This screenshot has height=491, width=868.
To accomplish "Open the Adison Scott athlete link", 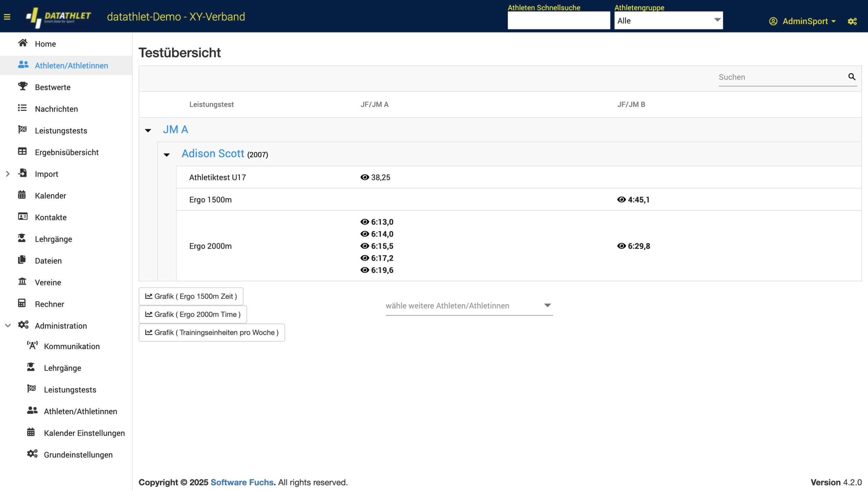I will pos(213,154).
